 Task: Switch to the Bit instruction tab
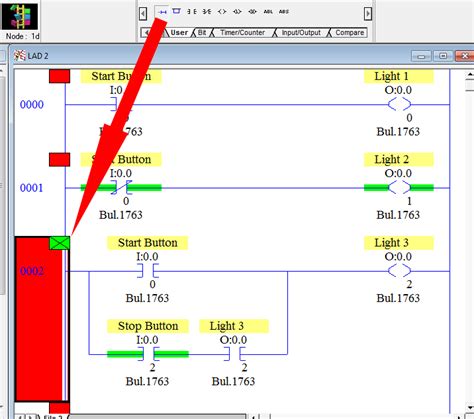(x=202, y=33)
